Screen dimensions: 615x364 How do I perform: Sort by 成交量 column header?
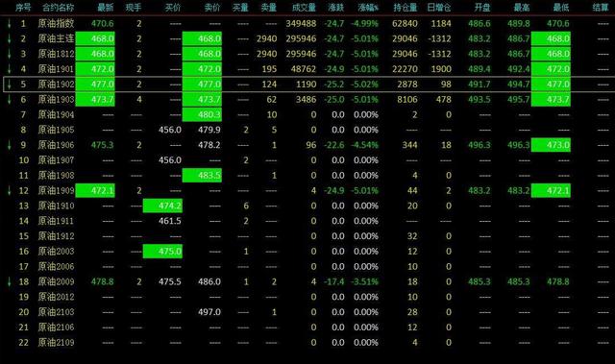tap(304, 8)
